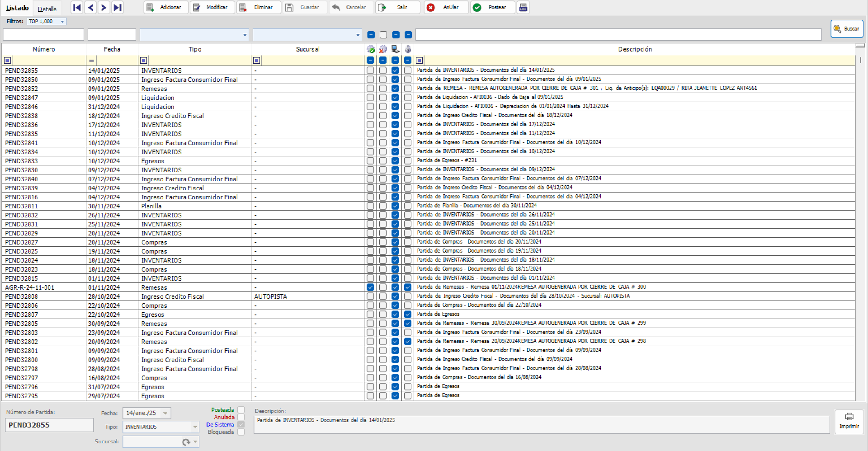Image resolution: width=868 pixels, height=451 pixels.
Task: Click the Bloqueada padlock column header icon
Action: [x=408, y=49]
